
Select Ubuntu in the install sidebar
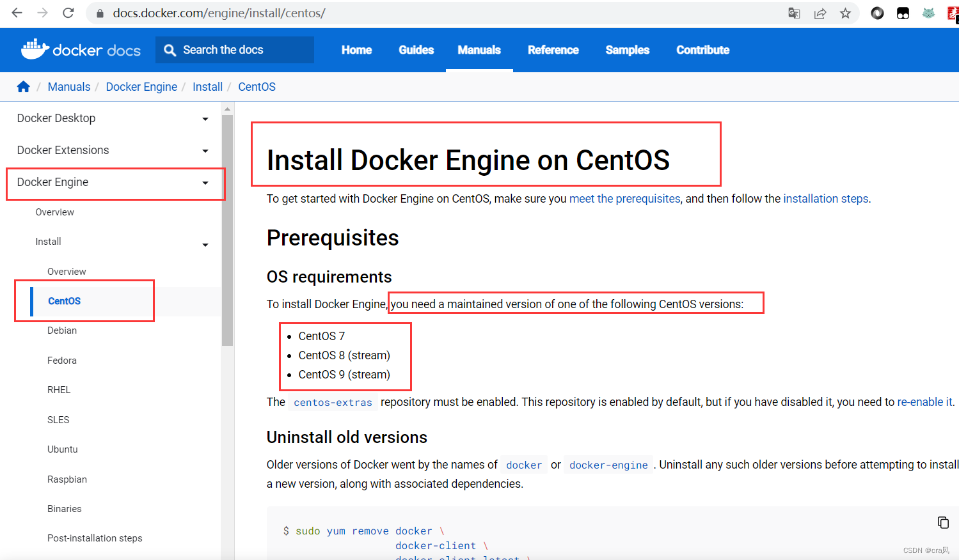(x=63, y=449)
